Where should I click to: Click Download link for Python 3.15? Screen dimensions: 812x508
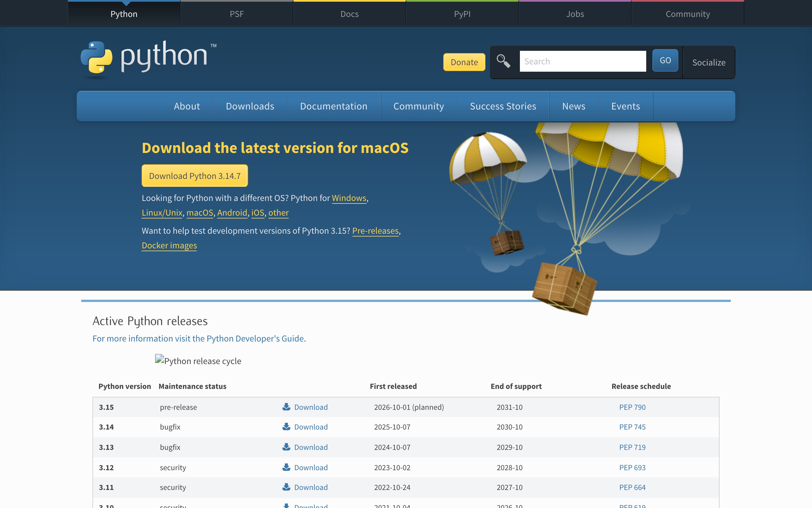point(311,407)
